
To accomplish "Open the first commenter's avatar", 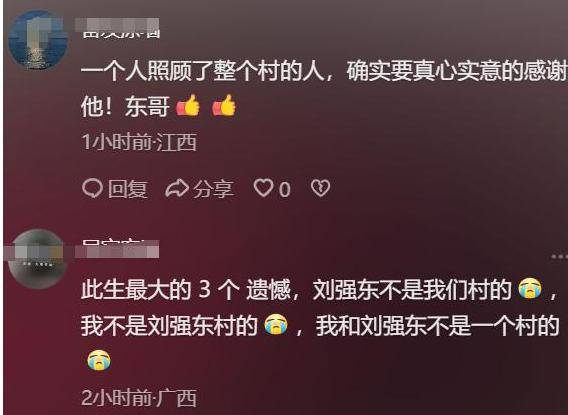I will tap(38, 40).
